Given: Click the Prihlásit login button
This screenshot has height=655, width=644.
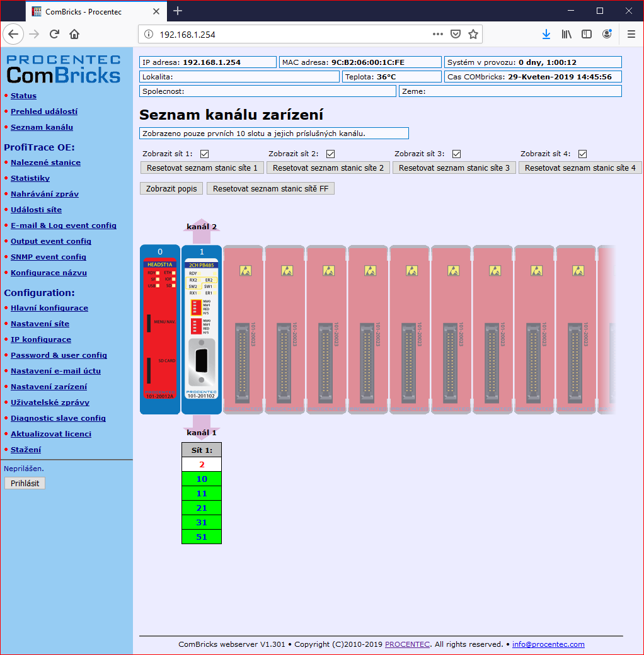Looking at the screenshot, I should click(25, 483).
